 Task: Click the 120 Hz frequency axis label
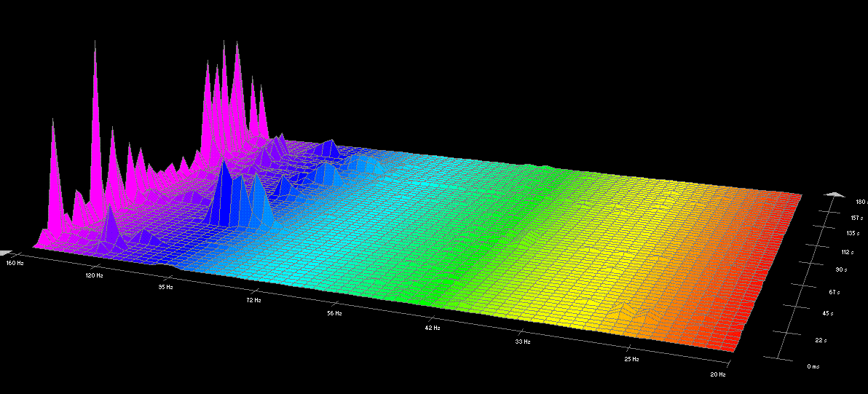click(x=94, y=276)
